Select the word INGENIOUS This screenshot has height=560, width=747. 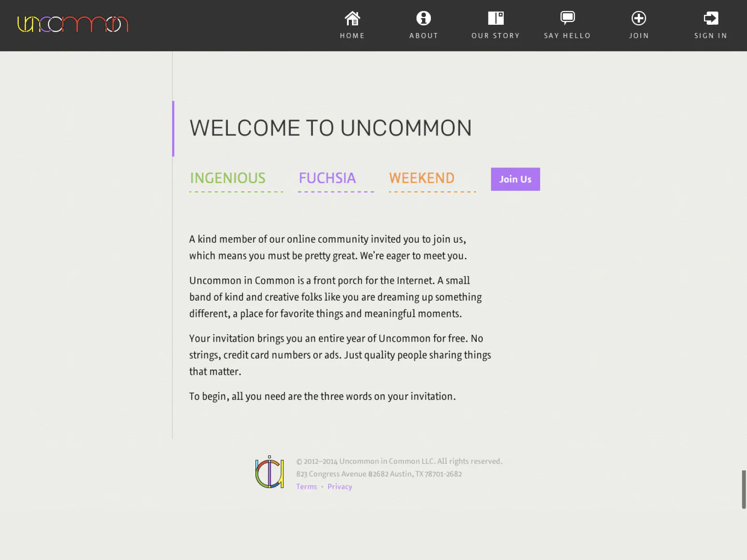[227, 178]
